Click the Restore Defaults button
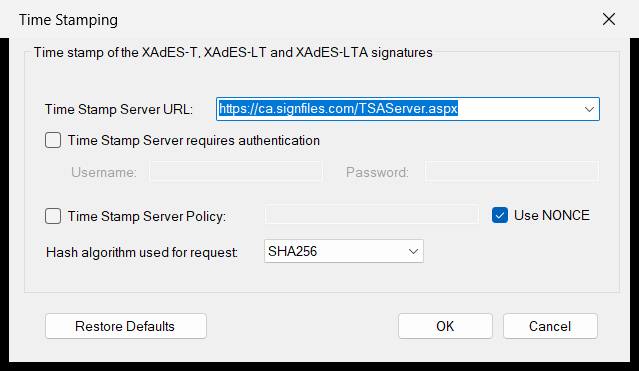Screen dimensions: 639x371 click(x=126, y=326)
